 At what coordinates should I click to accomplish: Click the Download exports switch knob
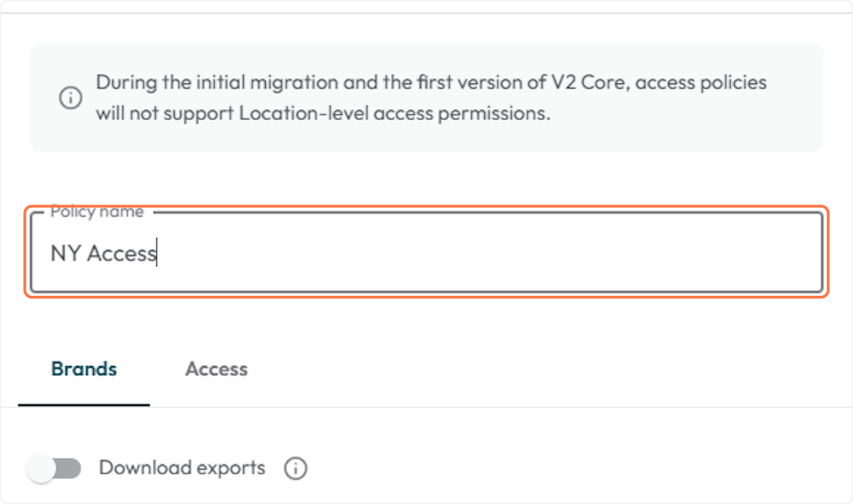tap(43, 468)
